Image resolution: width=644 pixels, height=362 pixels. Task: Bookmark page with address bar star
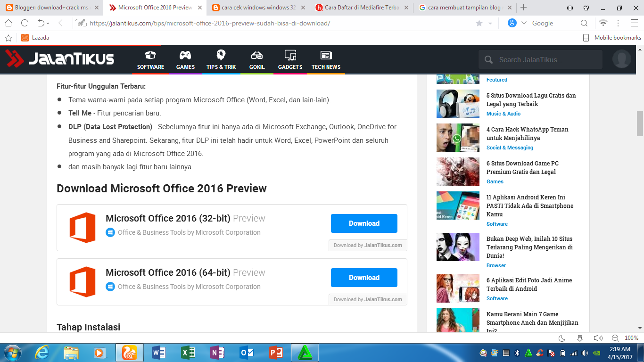pyautogui.click(x=479, y=23)
